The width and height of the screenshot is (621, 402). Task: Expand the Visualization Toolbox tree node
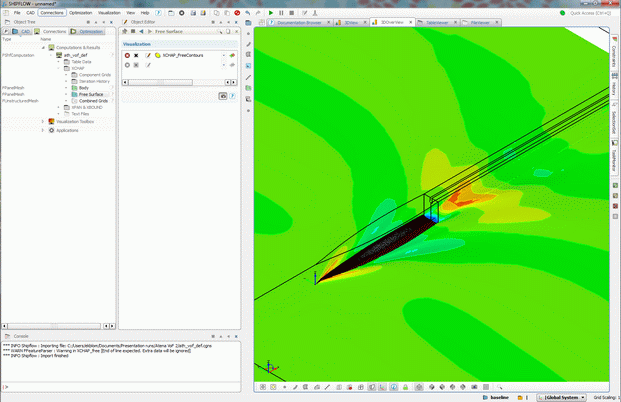pyautogui.click(x=43, y=121)
